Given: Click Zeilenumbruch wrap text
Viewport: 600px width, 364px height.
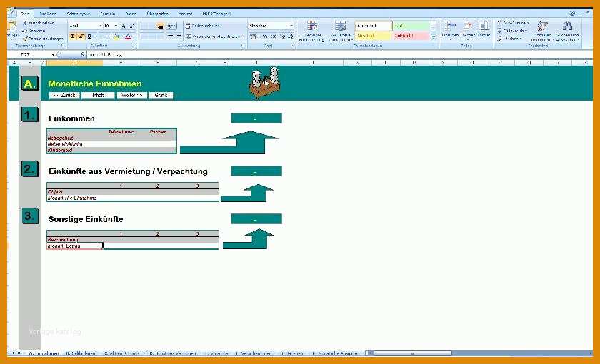Looking at the screenshot, I should click(x=203, y=26).
